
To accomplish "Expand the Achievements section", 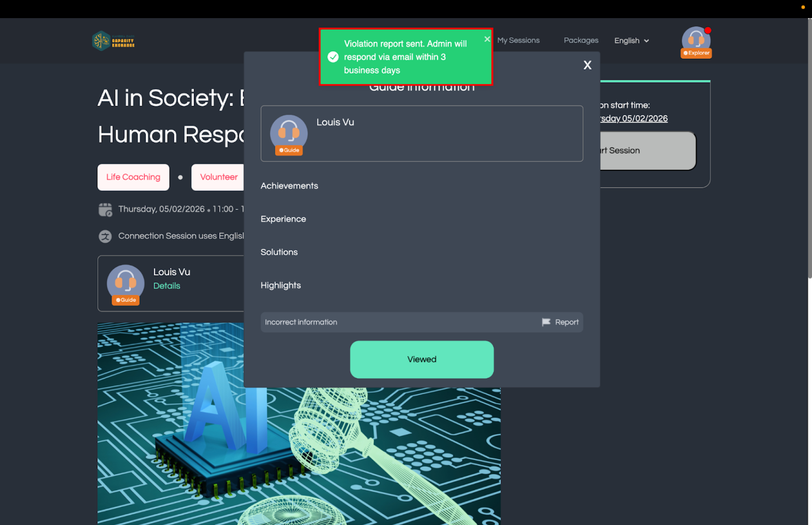I will coord(289,186).
